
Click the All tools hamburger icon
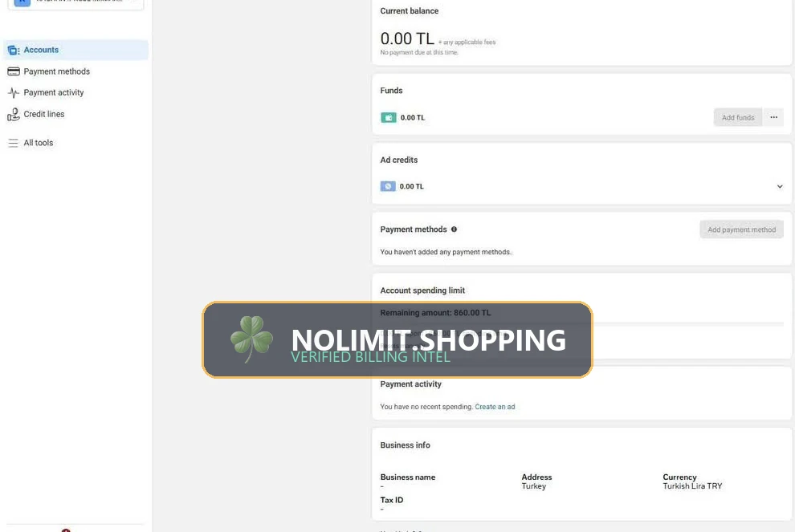[x=14, y=143]
